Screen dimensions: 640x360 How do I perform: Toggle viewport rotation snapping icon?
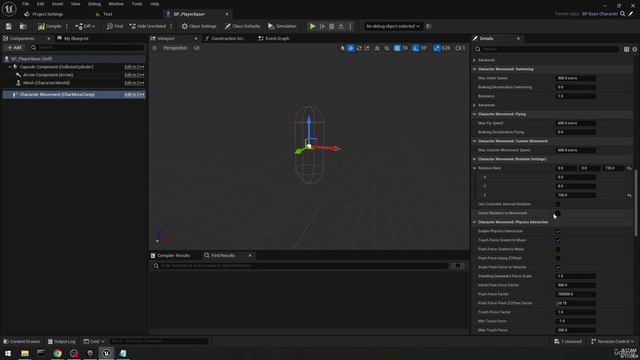click(x=415, y=48)
